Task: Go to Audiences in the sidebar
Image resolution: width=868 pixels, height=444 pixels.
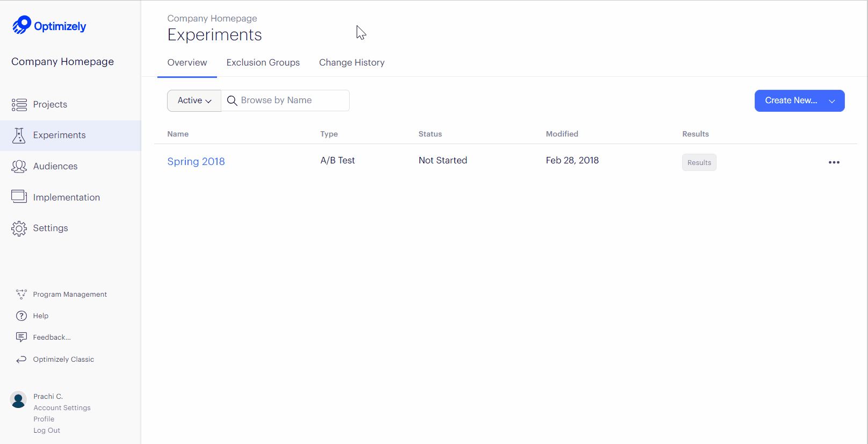Action: click(55, 167)
